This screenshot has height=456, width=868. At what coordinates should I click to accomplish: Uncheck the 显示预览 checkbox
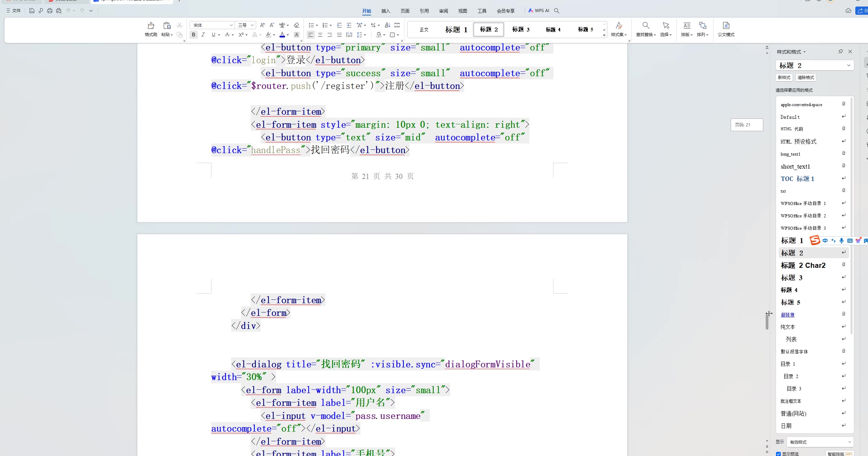tap(778, 454)
